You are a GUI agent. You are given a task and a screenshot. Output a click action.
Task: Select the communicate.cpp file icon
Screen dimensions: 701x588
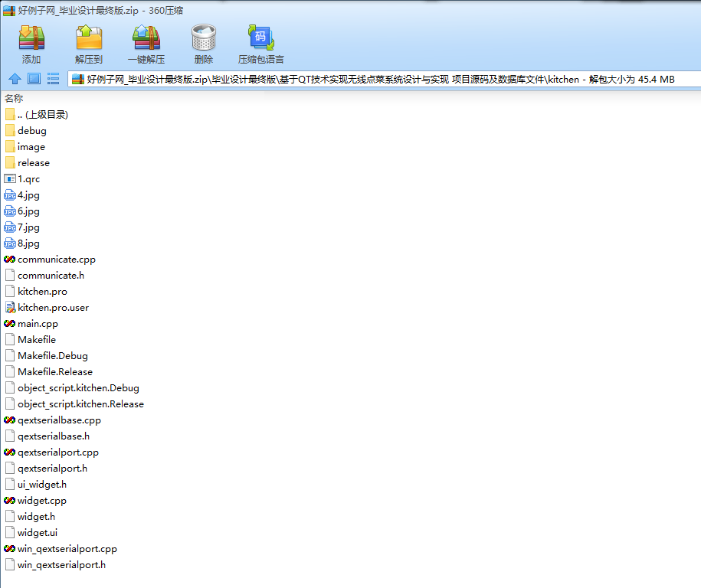tap(10, 259)
